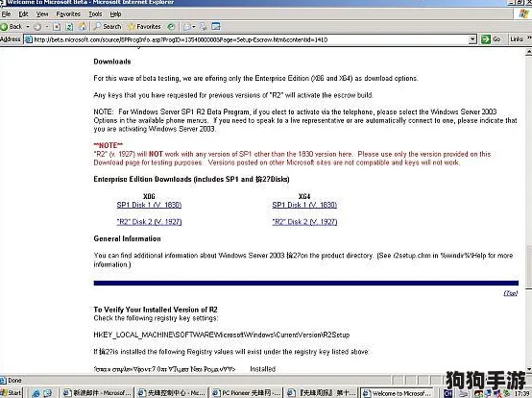Click the scrollbar up arrow

528,52
